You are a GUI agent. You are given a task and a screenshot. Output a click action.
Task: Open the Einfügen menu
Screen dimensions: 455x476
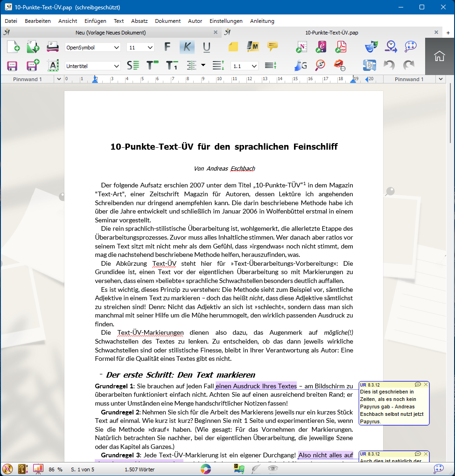(96, 21)
